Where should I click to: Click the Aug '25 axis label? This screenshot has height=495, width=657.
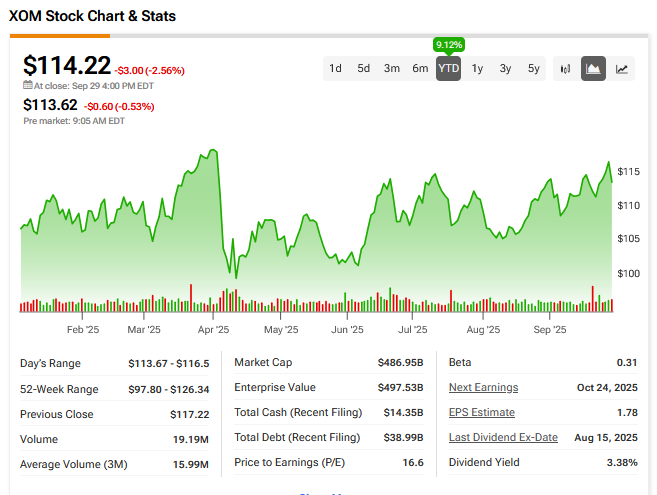point(483,330)
